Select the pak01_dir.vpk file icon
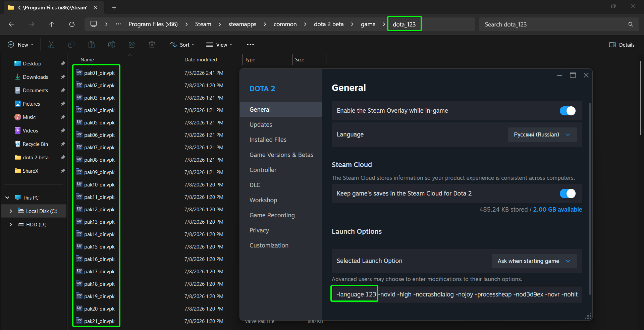The width and height of the screenshot is (644, 330). coord(79,73)
